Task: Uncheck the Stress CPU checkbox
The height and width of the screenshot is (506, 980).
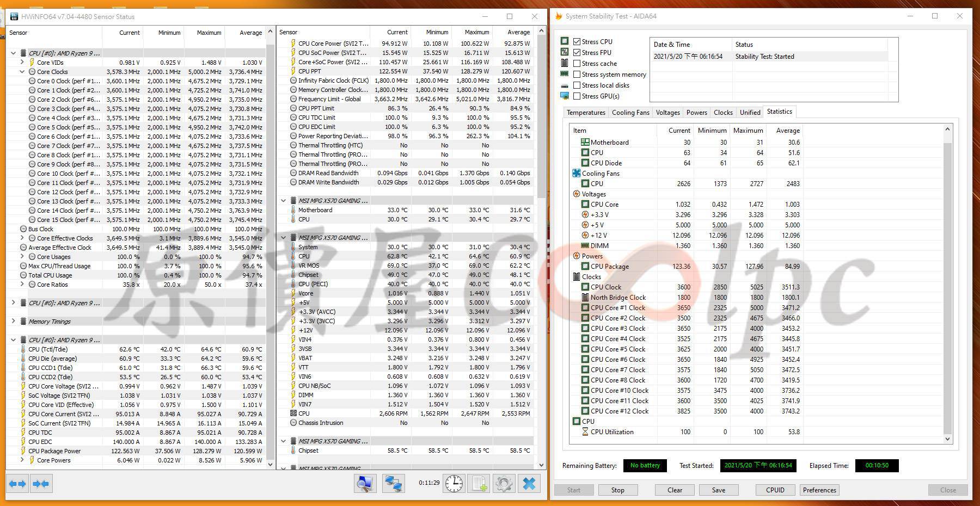Action: (x=577, y=41)
